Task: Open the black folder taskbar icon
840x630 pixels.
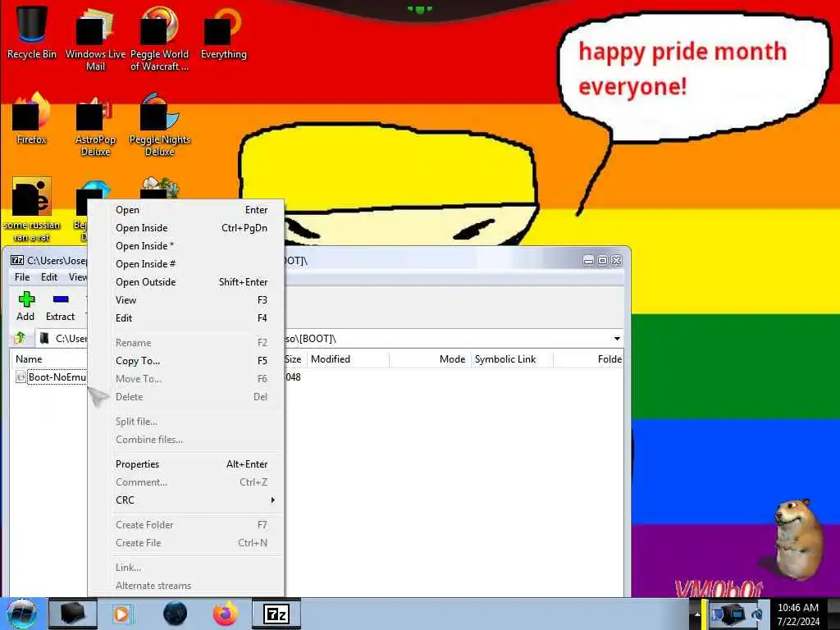Action: click(73, 614)
